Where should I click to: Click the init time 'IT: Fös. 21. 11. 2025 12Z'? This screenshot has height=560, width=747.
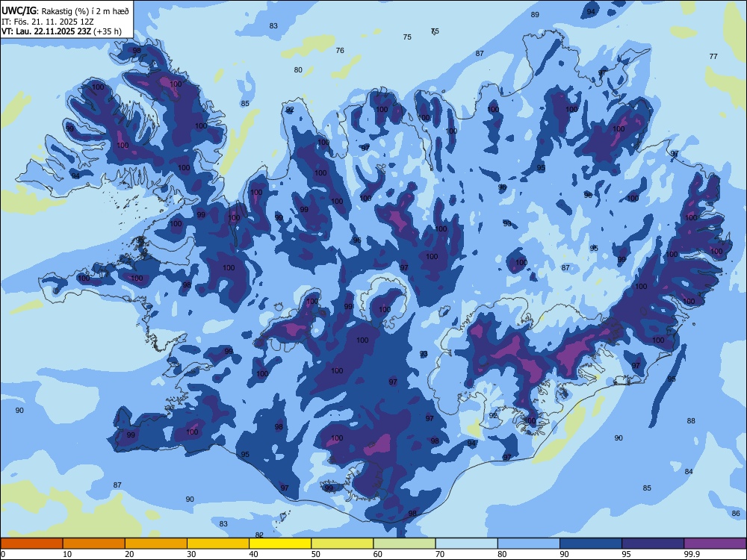[48, 22]
